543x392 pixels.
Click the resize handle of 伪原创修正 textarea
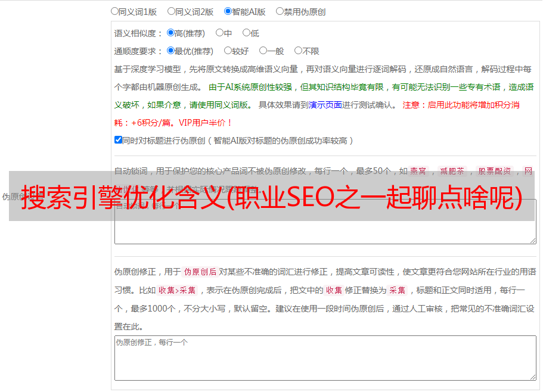532,377
